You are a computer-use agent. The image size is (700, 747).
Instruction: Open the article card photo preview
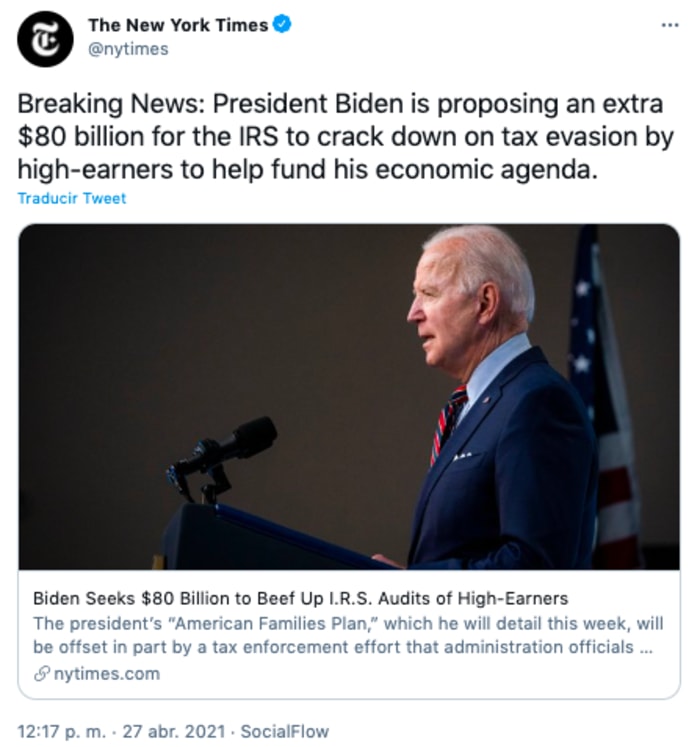(x=349, y=396)
